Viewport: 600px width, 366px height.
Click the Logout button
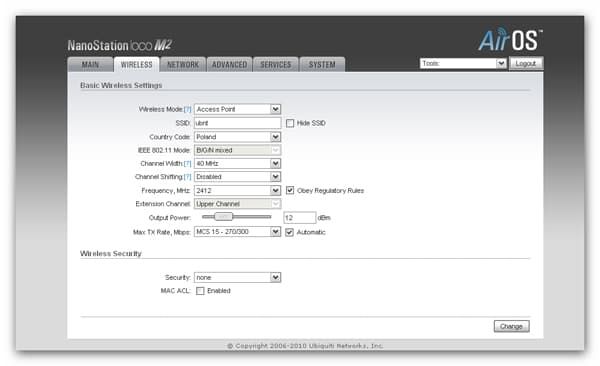526,64
